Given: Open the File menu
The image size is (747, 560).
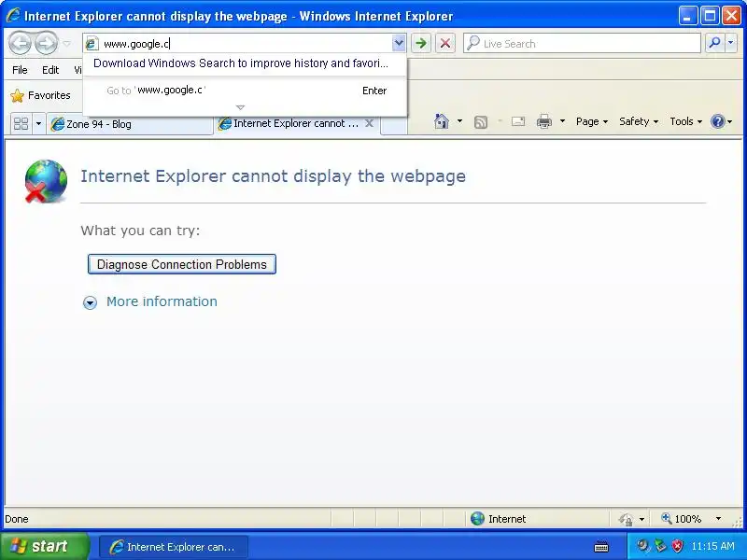Looking at the screenshot, I should pyautogui.click(x=20, y=70).
